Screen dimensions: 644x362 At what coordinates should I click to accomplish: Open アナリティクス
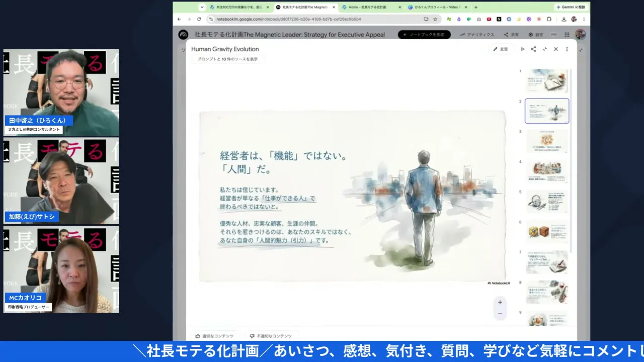pyautogui.click(x=477, y=35)
